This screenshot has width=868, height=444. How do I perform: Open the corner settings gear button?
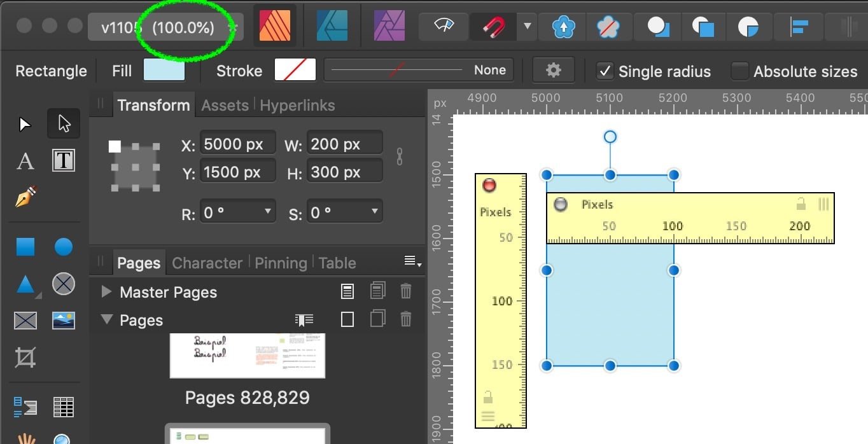pos(553,70)
